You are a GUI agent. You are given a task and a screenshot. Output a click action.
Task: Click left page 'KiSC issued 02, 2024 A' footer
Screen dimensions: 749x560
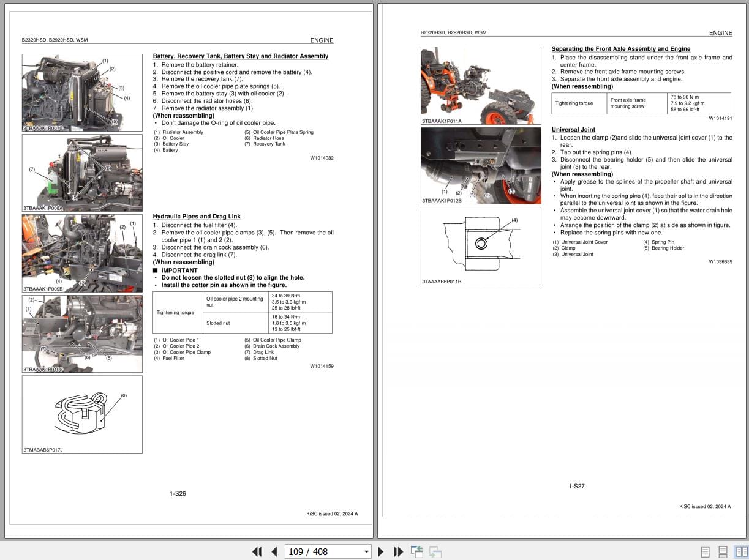click(x=332, y=514)
